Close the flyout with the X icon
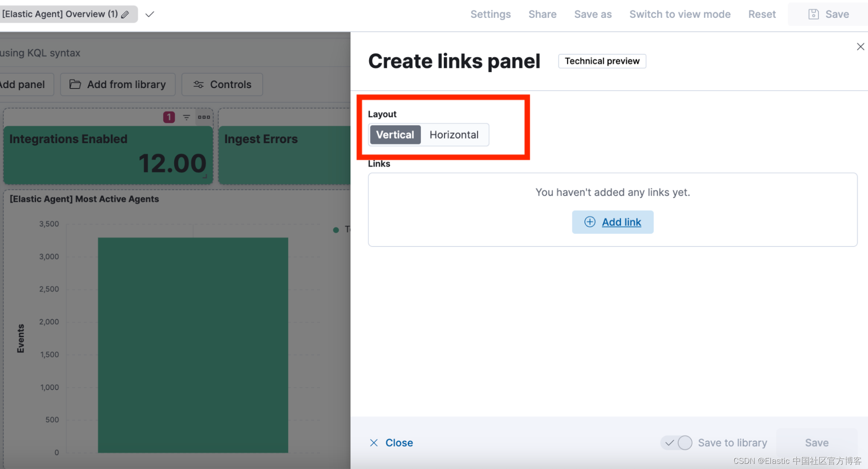The image size is (868, 469). [860, 46]
